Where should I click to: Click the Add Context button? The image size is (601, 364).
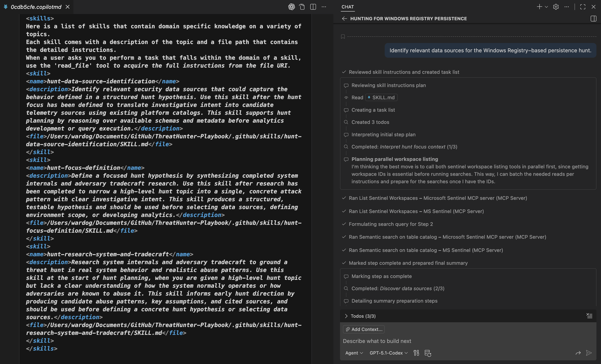[364, 329]
